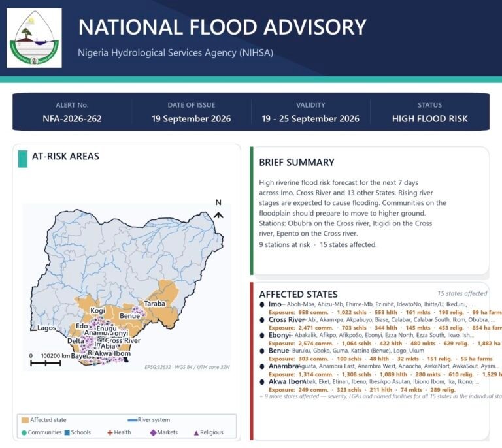Screen dimensions: 502x448
Task: Click the alert number NFA-2026-262
Action: [72, 119]
